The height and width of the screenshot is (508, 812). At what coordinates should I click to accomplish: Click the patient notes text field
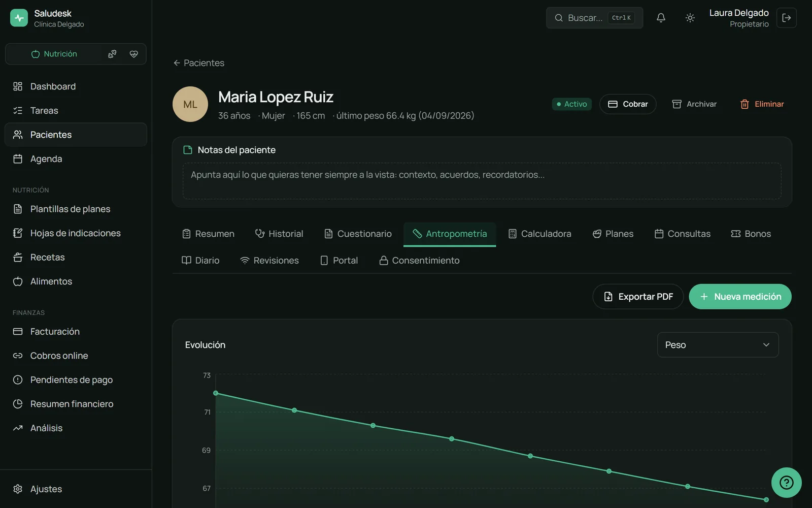482,181
